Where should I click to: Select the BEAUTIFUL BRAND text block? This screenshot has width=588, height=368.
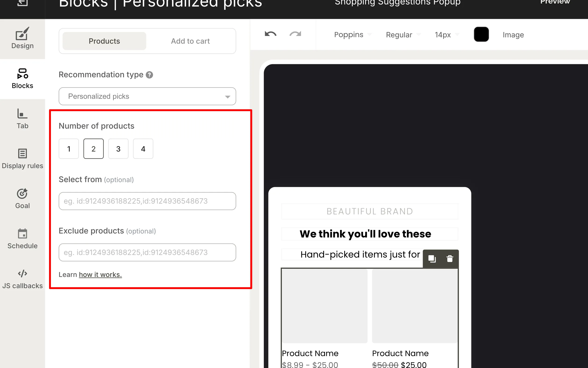370,211
